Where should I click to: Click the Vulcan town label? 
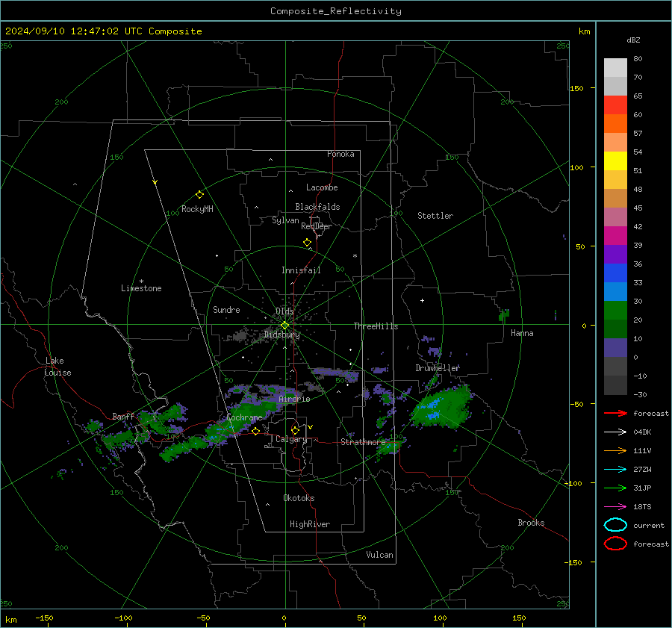380,555
